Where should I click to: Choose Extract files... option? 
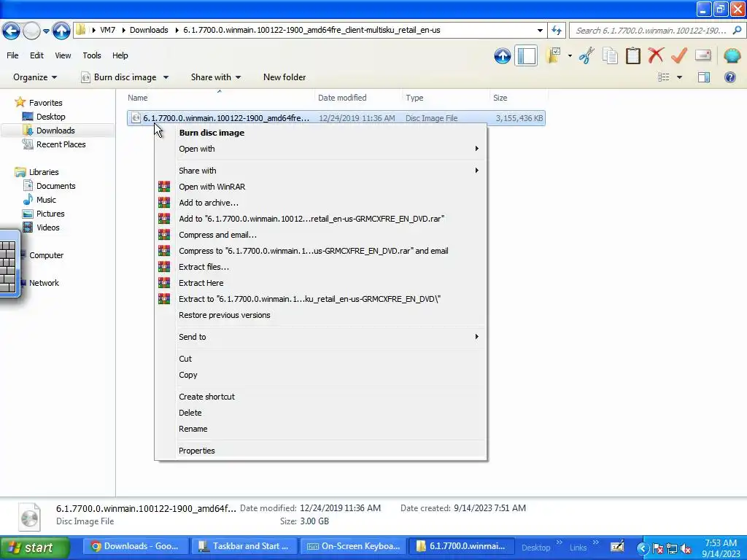pos(321,267)
